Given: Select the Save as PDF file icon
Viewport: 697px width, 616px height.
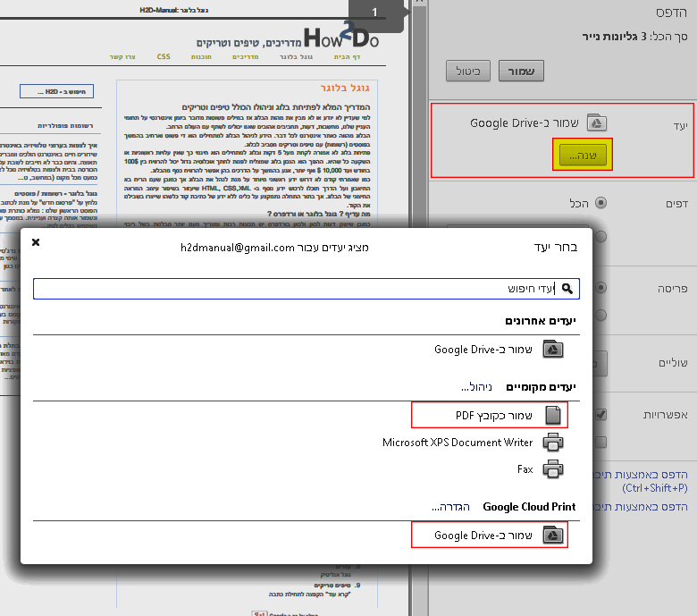Looking at the screenshot, I should click(x=553, y=415).
